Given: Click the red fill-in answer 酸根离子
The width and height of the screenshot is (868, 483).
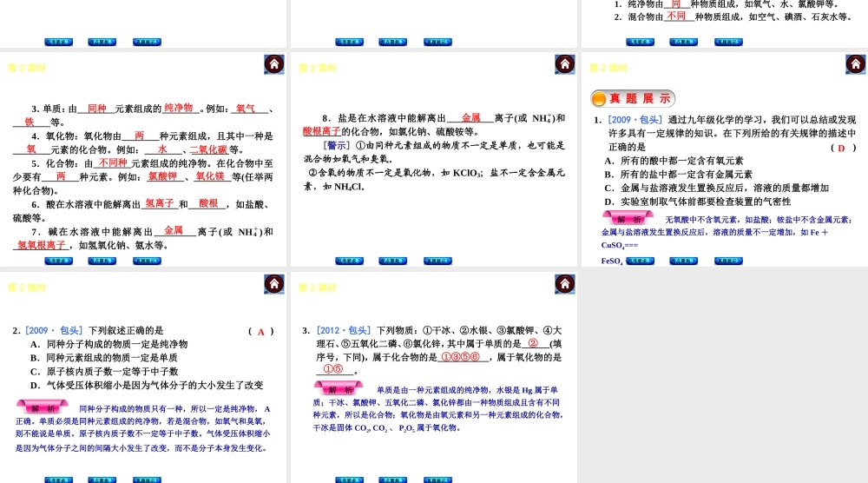Looking at the screenshot, I should pyautogui.click(x=321, y=131).
